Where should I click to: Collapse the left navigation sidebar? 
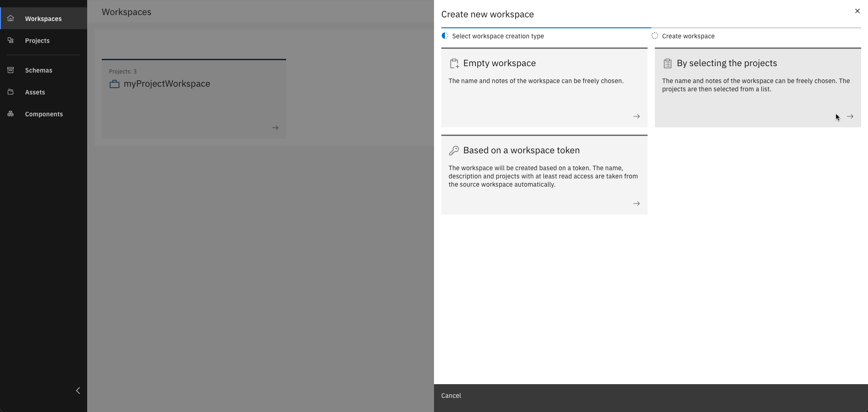click(78, 391)
